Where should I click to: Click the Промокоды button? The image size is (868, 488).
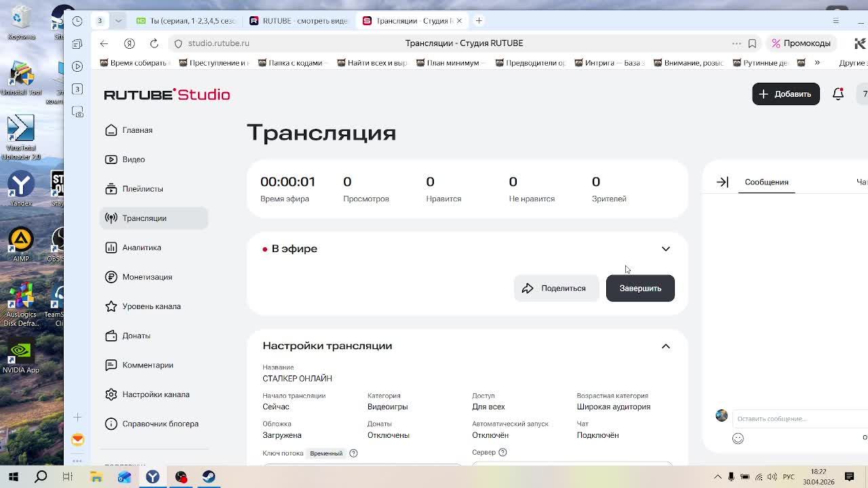click(x=802, y=43)
